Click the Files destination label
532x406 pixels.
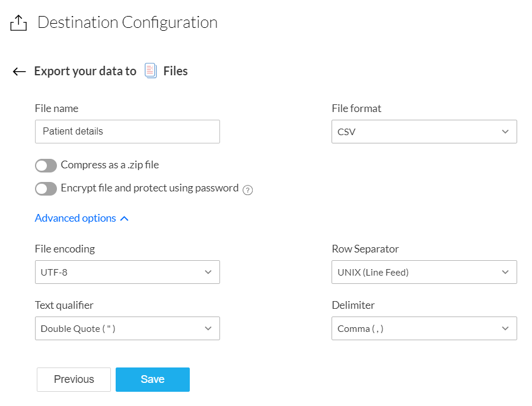[x=176, y=71]
